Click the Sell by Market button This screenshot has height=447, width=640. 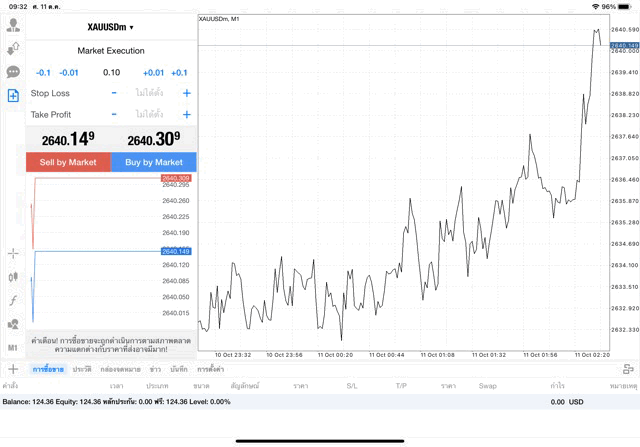pyautogui.click(x=68, y=162)
